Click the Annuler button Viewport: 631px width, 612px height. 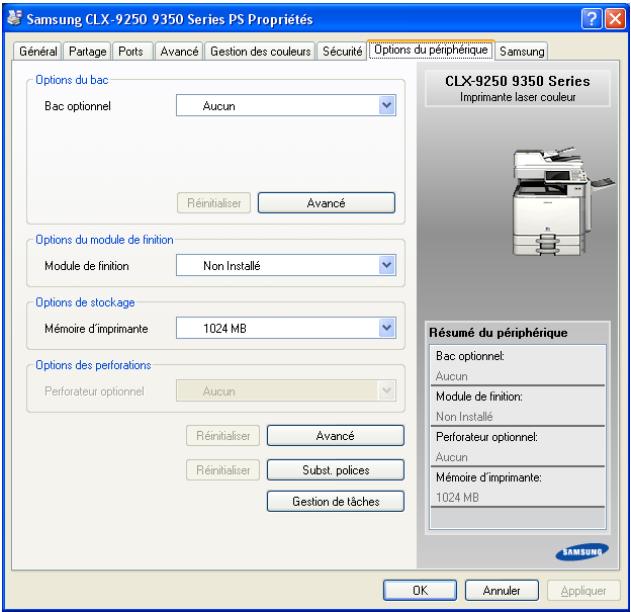point(501,590)
